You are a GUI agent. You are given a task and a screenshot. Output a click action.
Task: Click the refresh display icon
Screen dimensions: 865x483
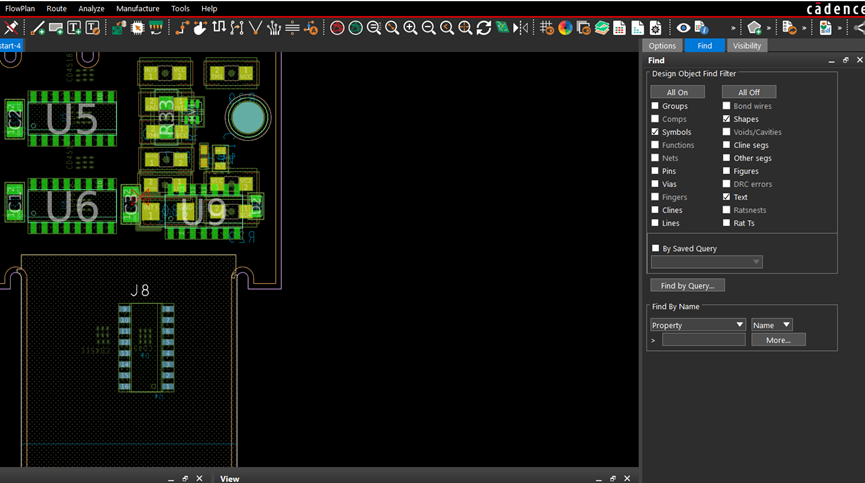tap(484, 28)
